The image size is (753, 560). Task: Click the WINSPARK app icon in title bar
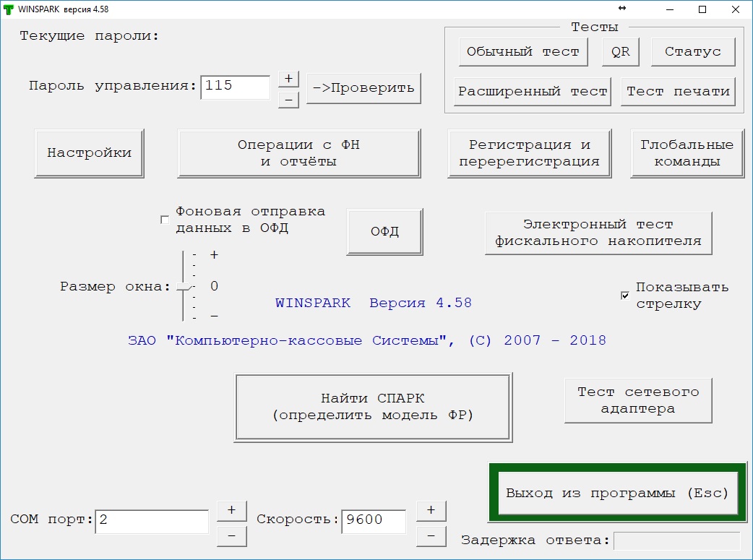(x=9, y=9)
